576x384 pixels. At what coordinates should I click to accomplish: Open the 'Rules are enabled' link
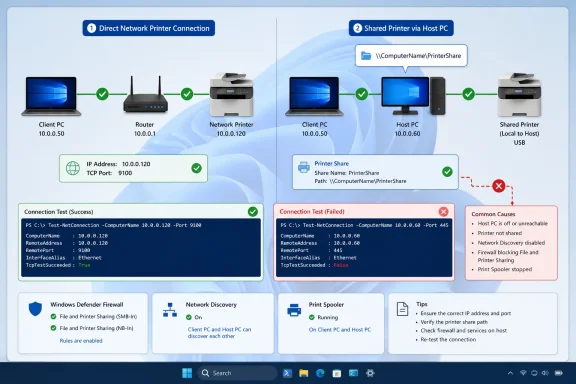pyautogui.click(x=81, y=341)
